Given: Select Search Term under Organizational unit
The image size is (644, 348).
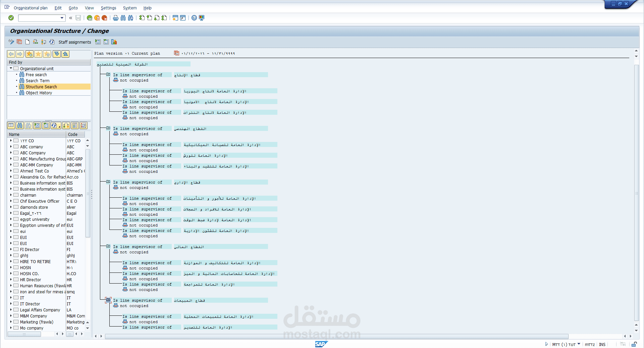Looking at the screenshot, I should click(x=38, y=81).
